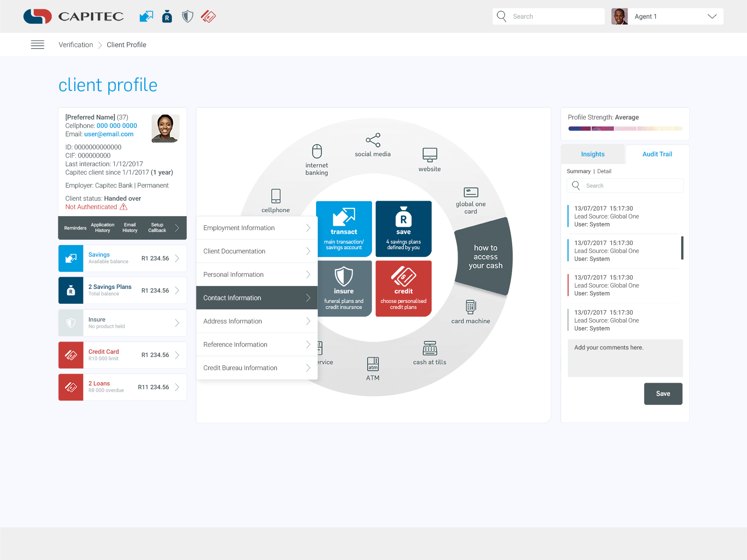Click the audit trail scrollbar
This screenshot has height=560, width=747.
pyautogui.click(x=682, y=248)
